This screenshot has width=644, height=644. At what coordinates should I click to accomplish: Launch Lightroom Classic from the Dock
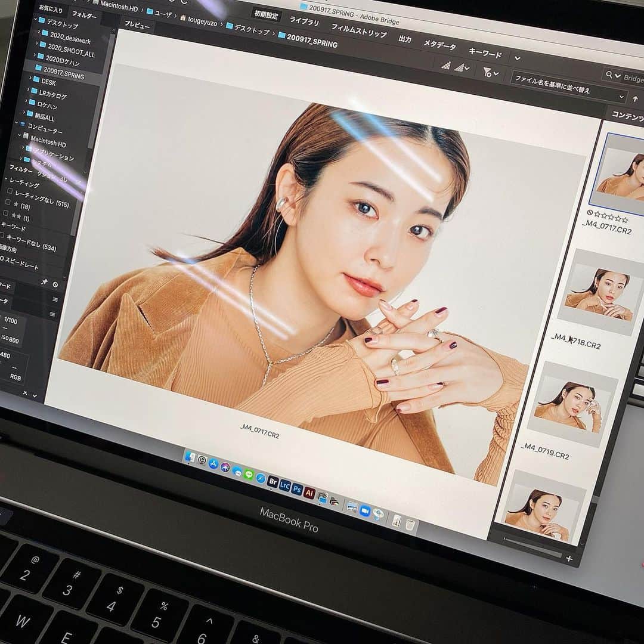point(284,485)
